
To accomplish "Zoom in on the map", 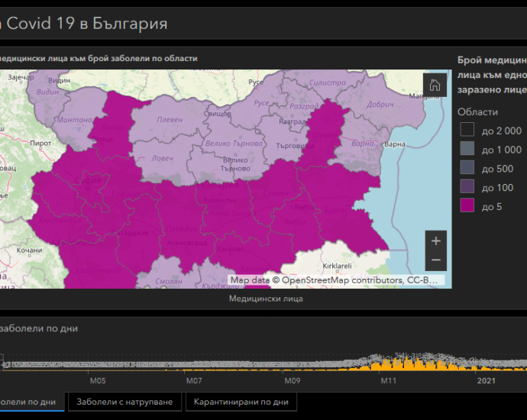I will click(436, 241).
